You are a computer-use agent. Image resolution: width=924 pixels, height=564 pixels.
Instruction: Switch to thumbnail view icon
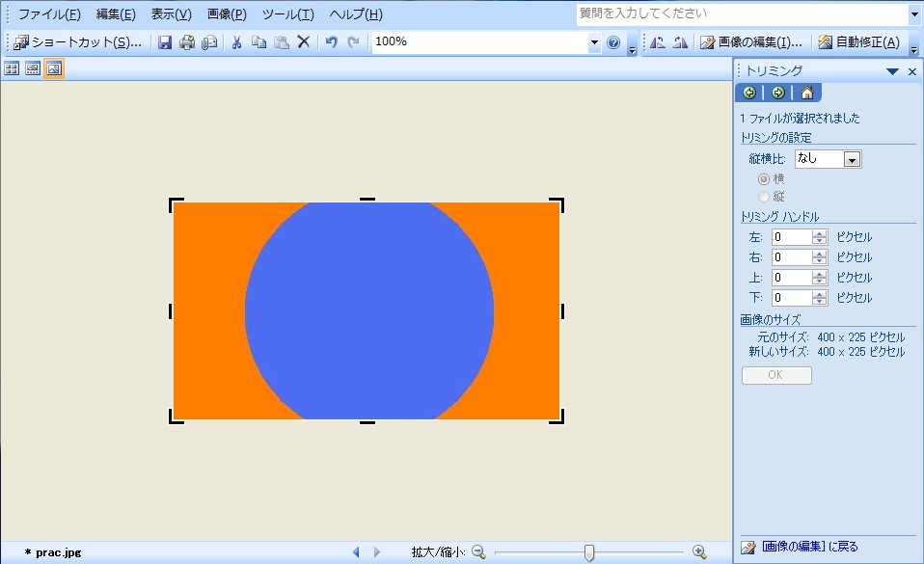pyautogui.click(x=12, y=68)
